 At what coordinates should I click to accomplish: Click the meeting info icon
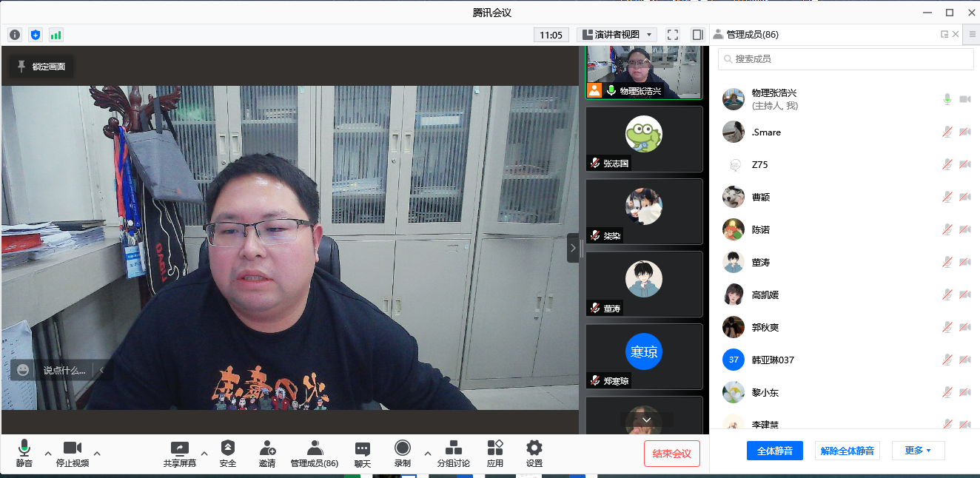tap(15, 35)
